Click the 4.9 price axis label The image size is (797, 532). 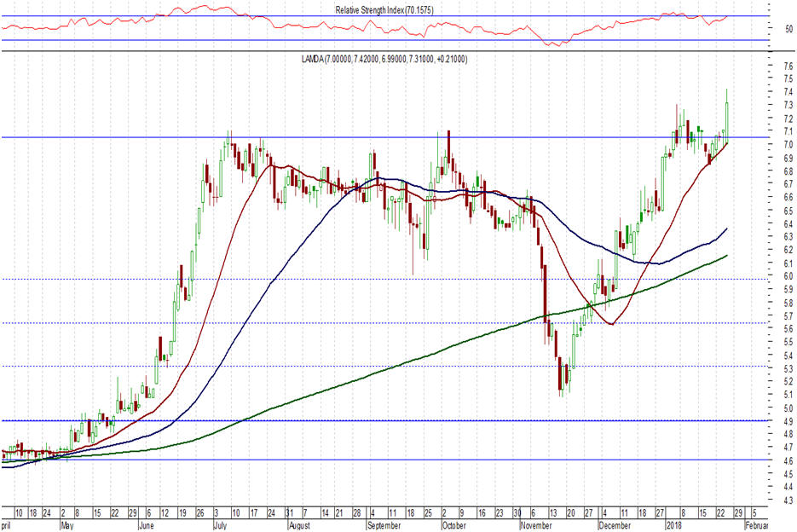pyautogui.click(x=788, y=421)
